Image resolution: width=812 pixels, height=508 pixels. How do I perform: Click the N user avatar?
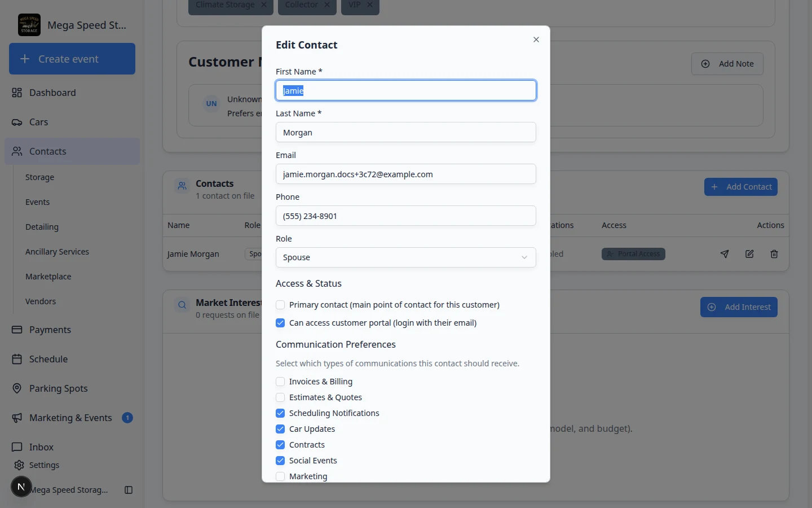(21, 487)
